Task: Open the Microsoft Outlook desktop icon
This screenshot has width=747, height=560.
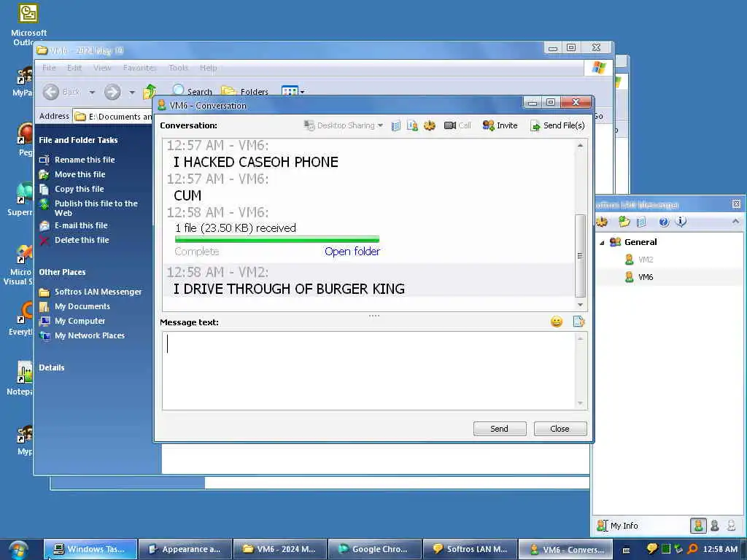Action: coord(28,24)
